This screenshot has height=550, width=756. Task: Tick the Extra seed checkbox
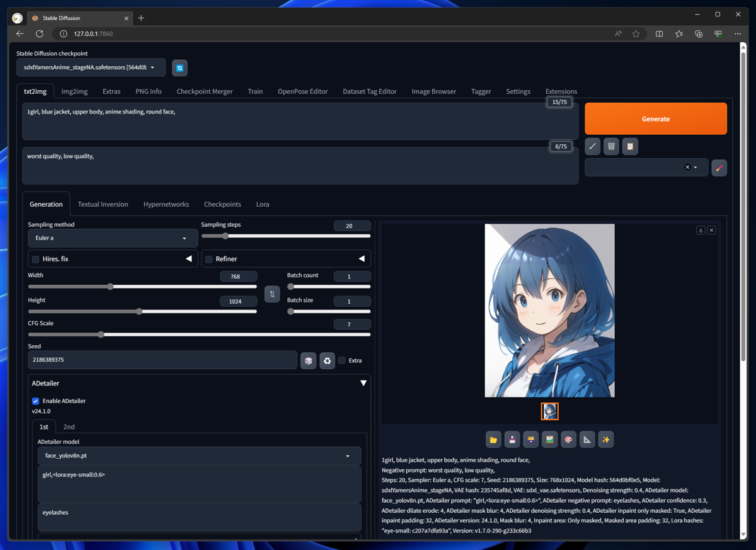(342, 360)
